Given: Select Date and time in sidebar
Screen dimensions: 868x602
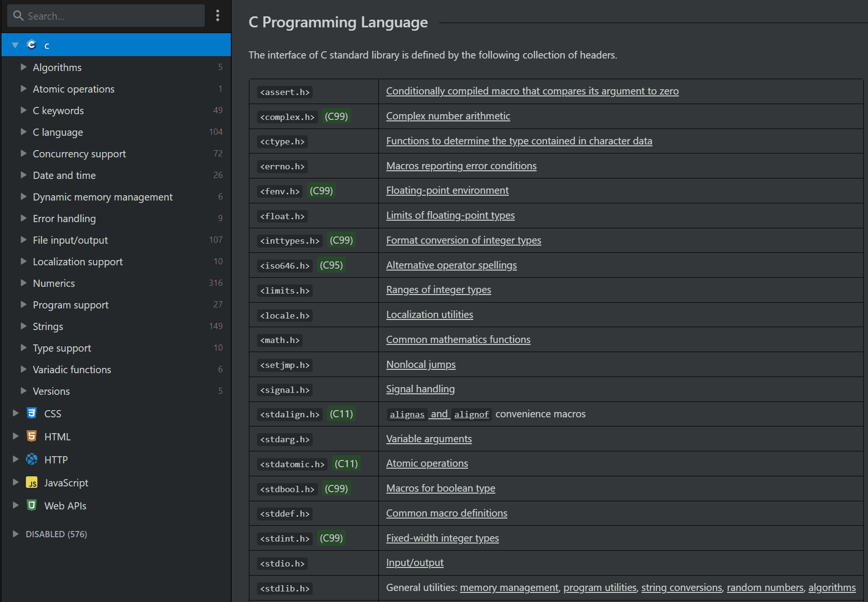Looking at the screenshot, I should coord(64,175).
